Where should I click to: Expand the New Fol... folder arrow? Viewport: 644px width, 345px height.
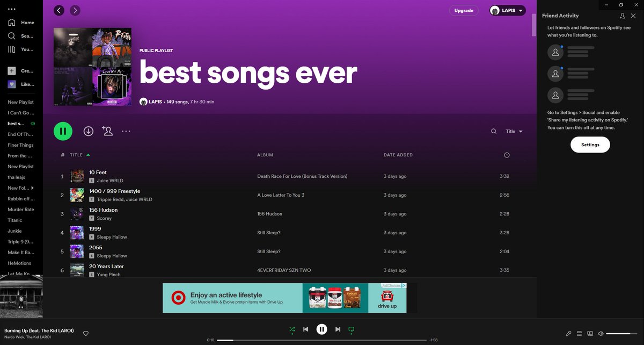pos(33,188)
